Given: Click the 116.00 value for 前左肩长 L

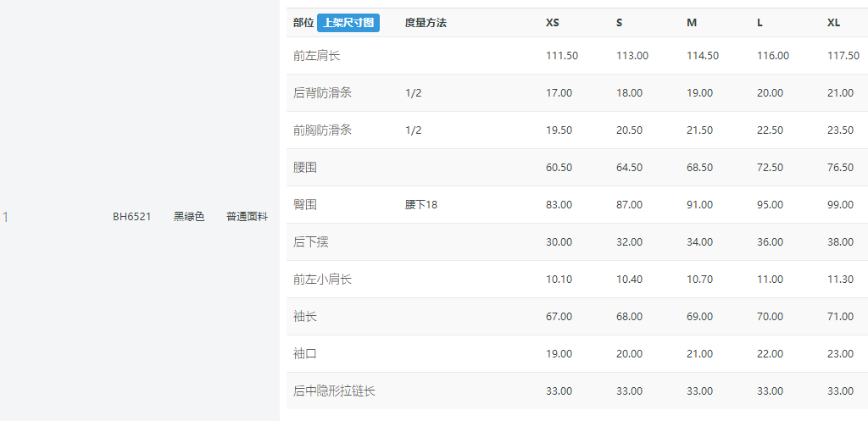Looking at the screenshot, I should tap(773, 56).
